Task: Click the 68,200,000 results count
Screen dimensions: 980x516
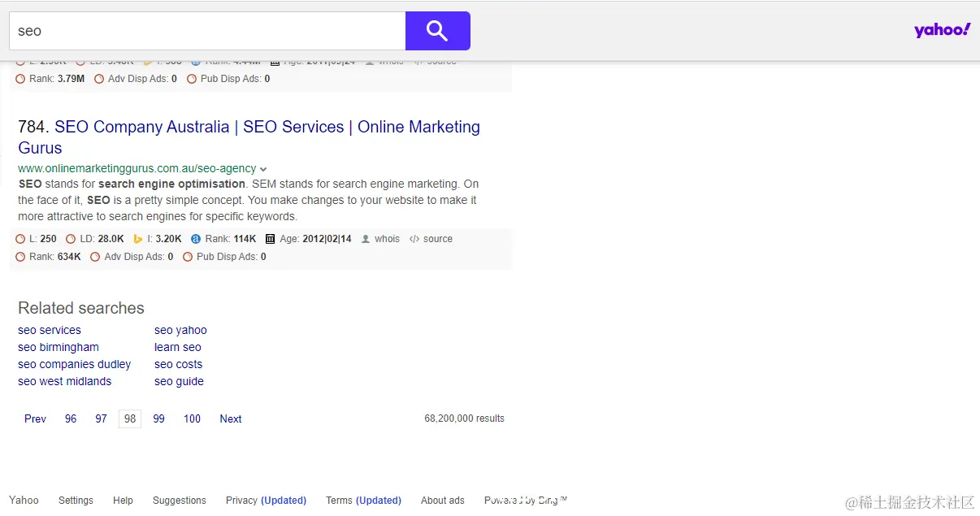Action: [x=464, y=418]
